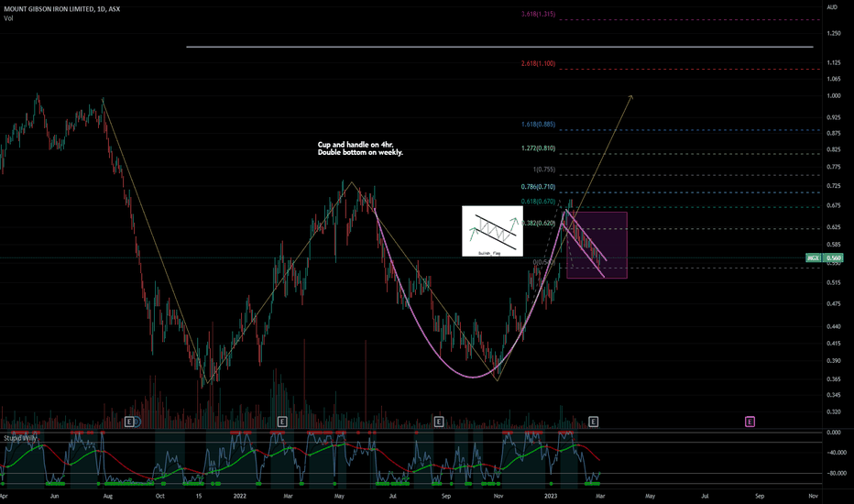Image resolution: width=854 pixels, height=504 pixels.
Task: Click the MGX 0.560 price label
Action: tap(824, 257)
